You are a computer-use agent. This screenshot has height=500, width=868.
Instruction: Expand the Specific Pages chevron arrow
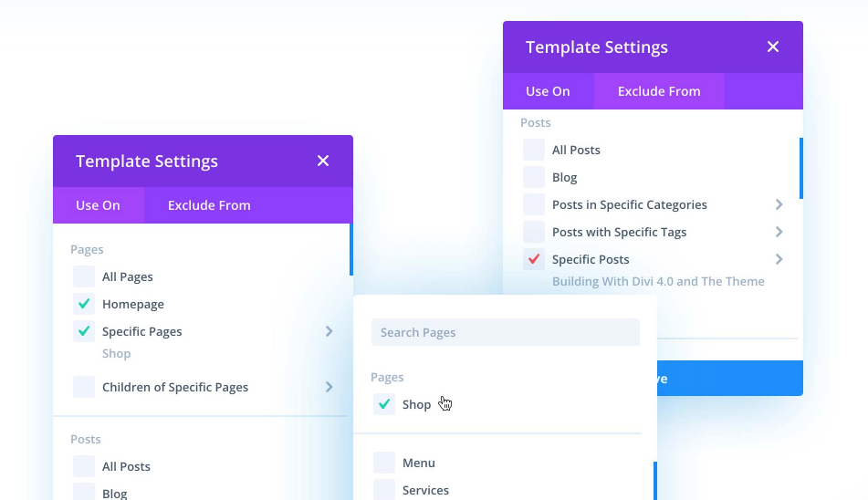coord(329,331)
